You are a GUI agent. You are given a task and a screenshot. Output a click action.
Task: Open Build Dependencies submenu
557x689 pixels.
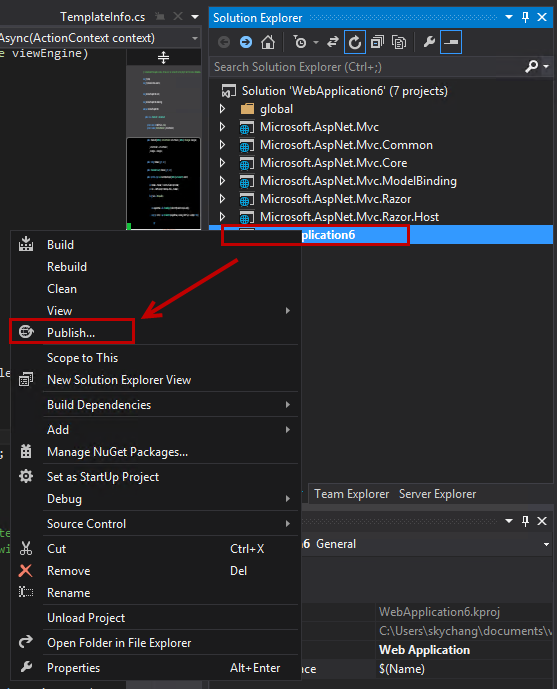click(x=156, y=405)
